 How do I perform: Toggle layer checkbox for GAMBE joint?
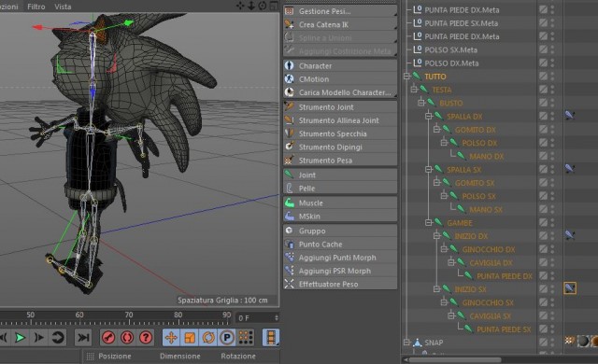click(x=543, y=222)
